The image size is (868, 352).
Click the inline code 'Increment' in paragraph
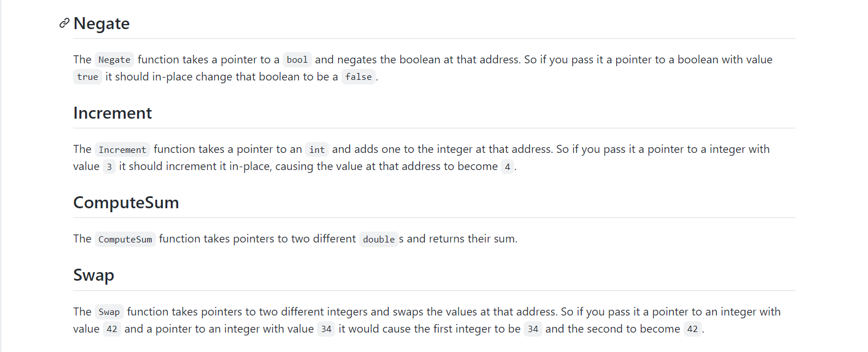click(123, 149)
